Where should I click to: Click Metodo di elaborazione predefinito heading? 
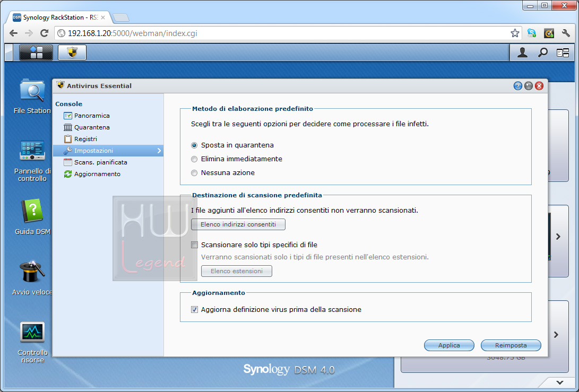pos(253,109)
